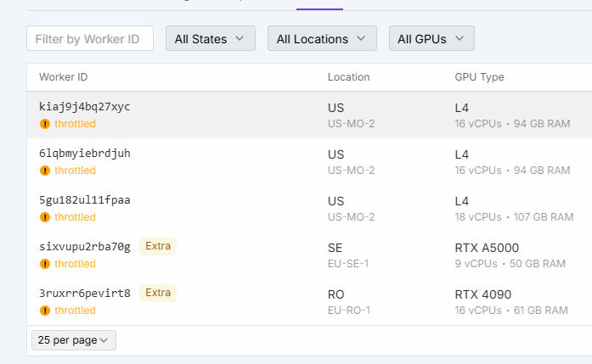
Task: Click throttled warning icon for worker 3ruxrr6pevirt8
Action: pos(45,311)
